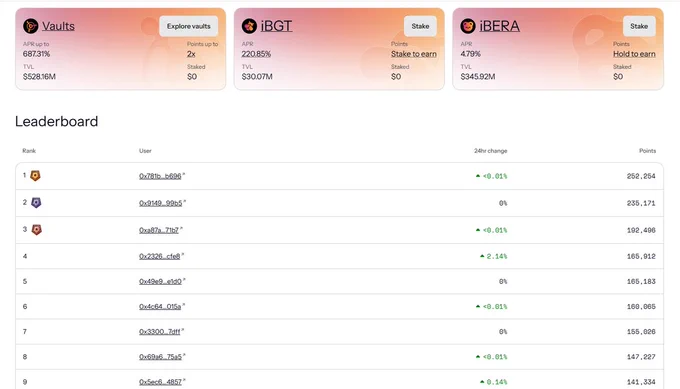Click the Points column header in leaderboard
Image resolution: width=680 pixels, height=389 pixels.
[x=647, y=151]
